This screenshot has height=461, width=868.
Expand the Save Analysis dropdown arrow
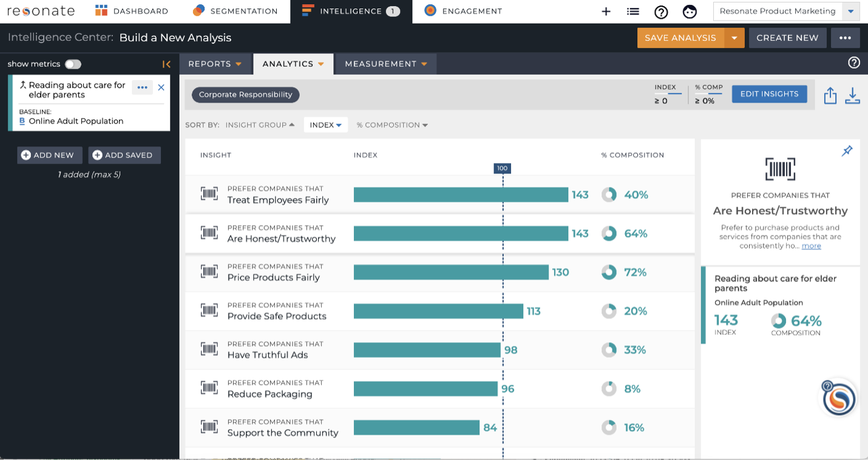[734, 38]
